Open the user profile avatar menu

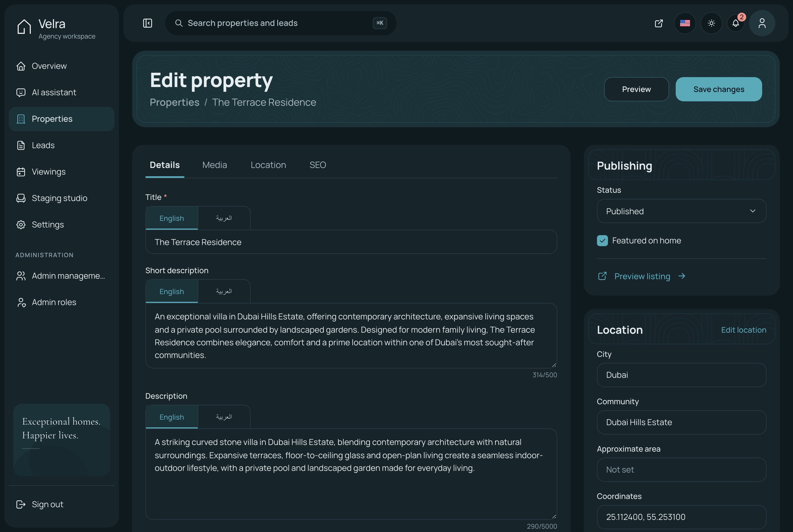click(762, 23)
